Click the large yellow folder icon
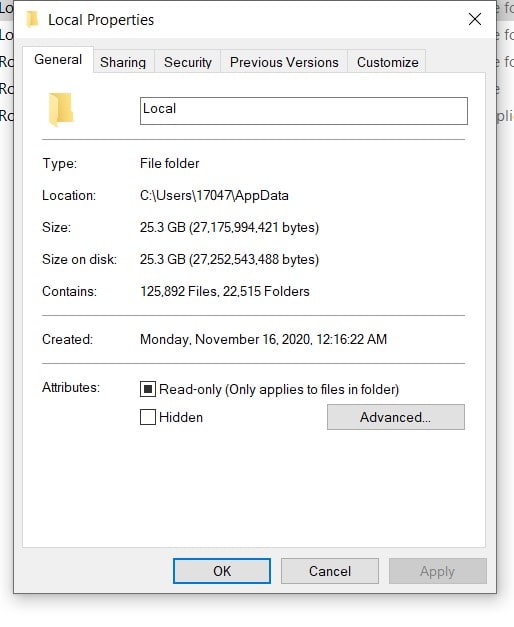 pyautogui.click(x=61, y=109)
